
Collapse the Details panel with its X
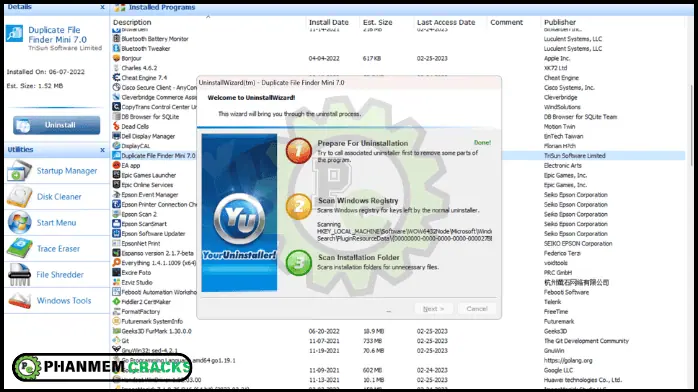click(102, 7)
